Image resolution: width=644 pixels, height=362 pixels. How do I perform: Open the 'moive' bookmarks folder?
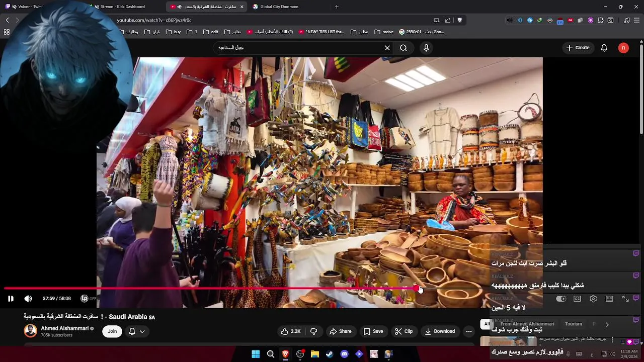(x=383, y=32)
